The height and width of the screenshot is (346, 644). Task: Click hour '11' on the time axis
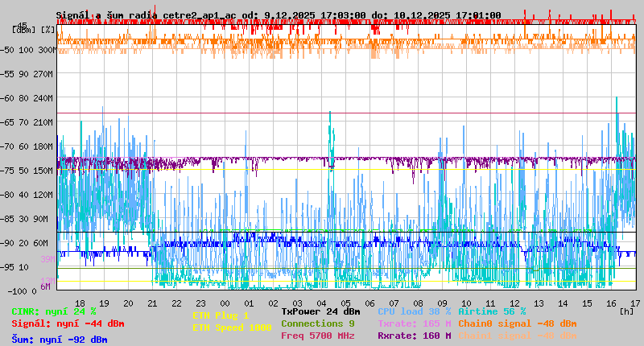coord(491,303)
